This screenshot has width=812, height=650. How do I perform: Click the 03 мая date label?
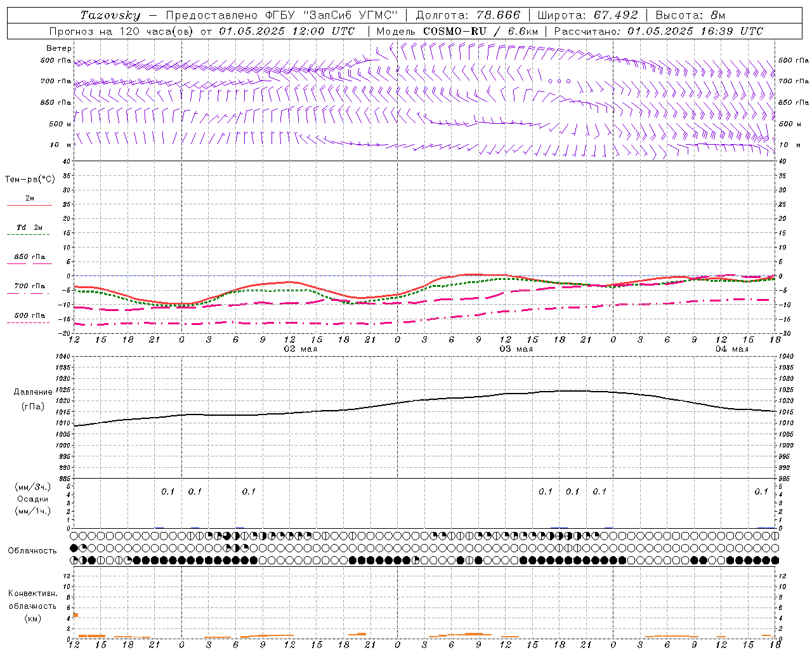tap(516, 349)
